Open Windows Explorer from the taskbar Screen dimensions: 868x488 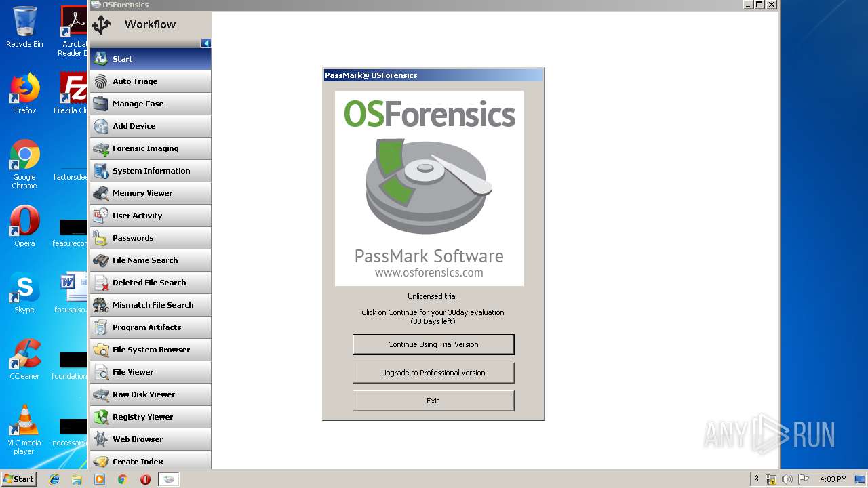(77, 479)
